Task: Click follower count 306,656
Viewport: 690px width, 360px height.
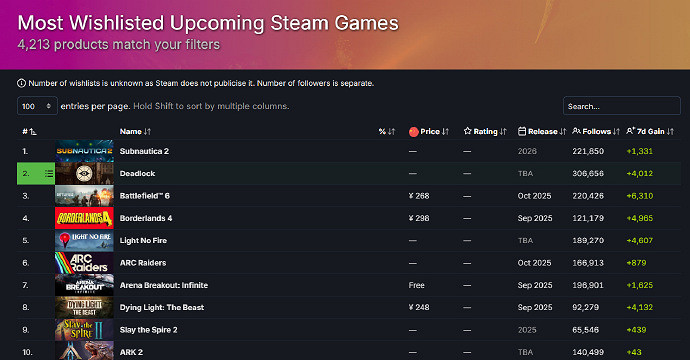Action: (x=588, y=173)
